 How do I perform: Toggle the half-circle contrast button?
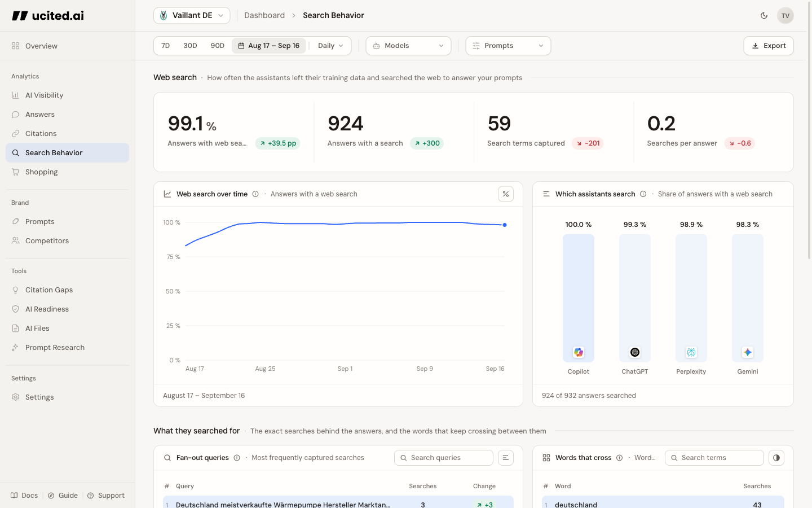tap(776, 458)
